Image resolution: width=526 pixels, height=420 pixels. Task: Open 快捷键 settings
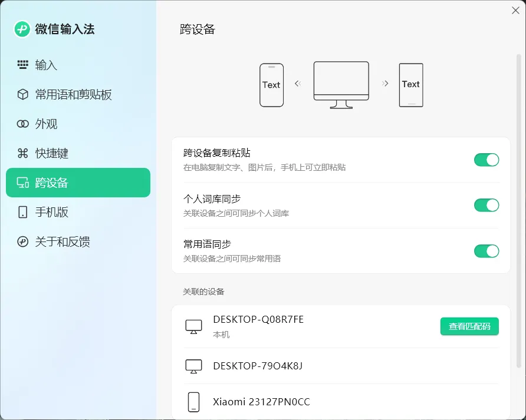tap(78, 153)
